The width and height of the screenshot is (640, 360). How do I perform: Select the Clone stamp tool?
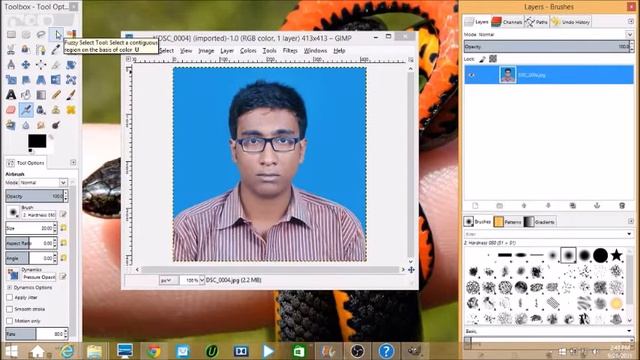56,110
